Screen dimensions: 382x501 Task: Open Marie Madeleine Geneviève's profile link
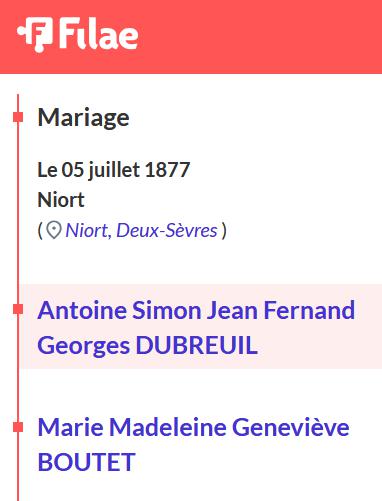[x=193, y=444]
